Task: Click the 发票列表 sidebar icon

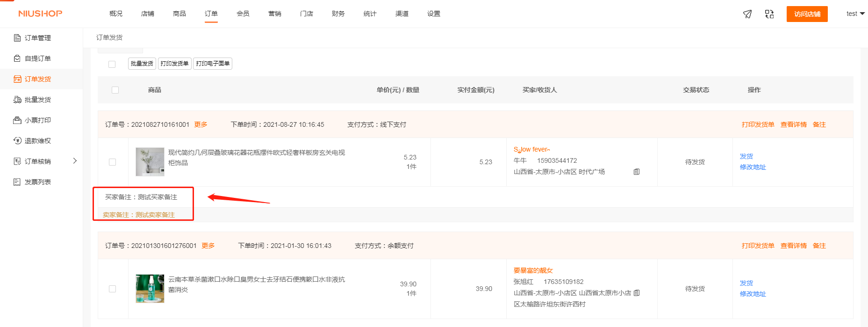Action: point(17,182)
